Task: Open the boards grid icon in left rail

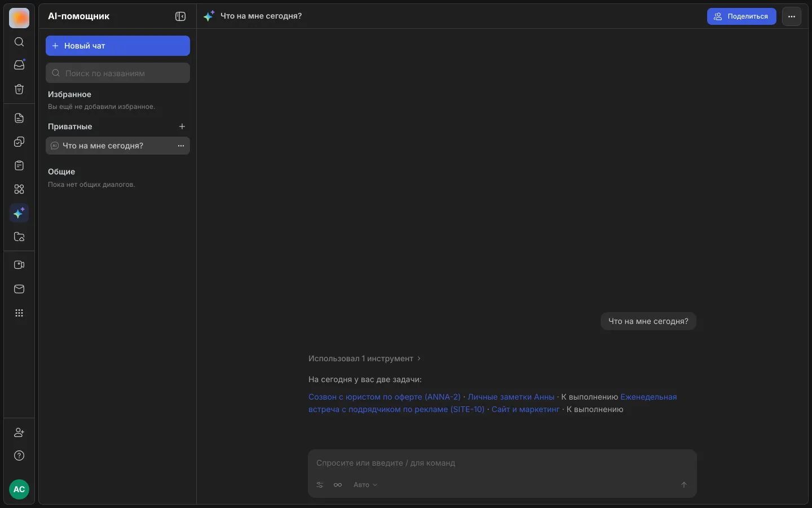Action: pyautogui.click(x=19, y=189)
